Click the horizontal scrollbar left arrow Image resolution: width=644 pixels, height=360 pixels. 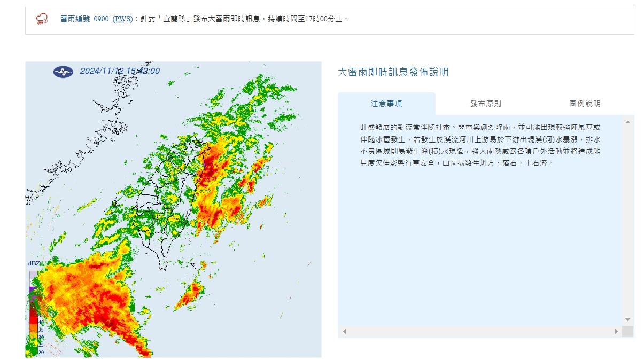344,332
